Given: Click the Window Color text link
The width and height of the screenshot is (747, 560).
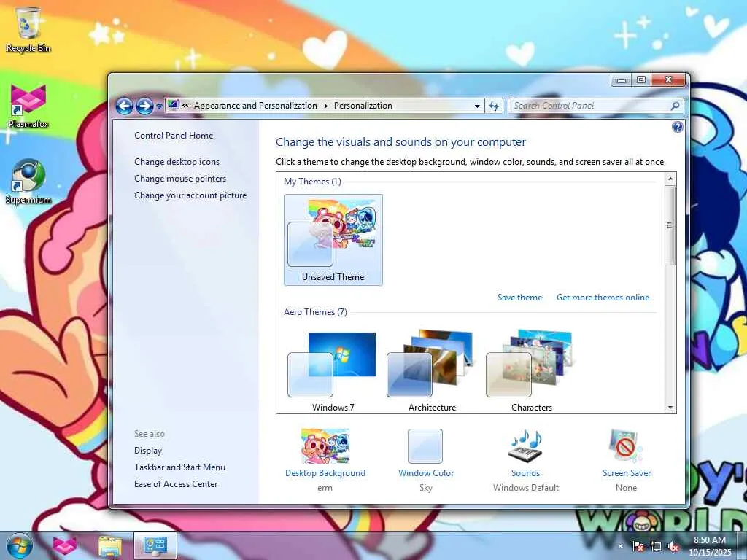Looking at the screenshot, I should (426, 473).
